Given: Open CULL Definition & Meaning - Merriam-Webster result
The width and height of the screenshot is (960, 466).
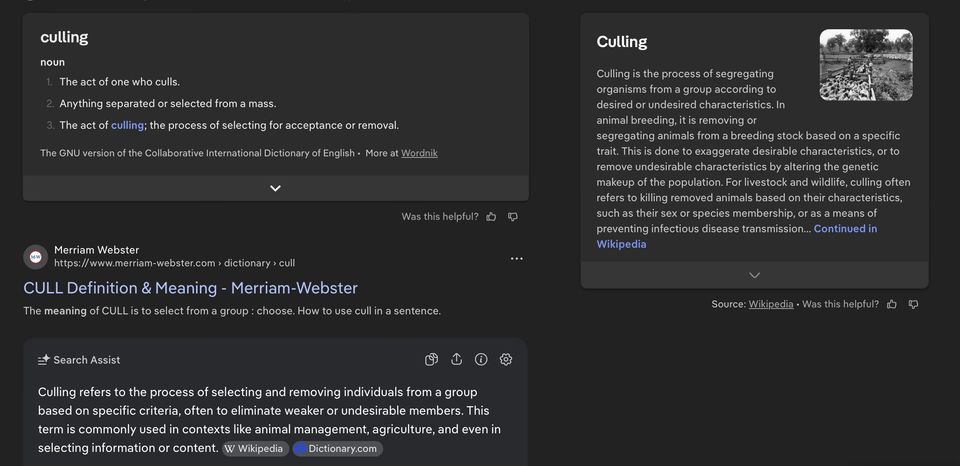Looking at the screenshot, I should click(x=190, y=288).
